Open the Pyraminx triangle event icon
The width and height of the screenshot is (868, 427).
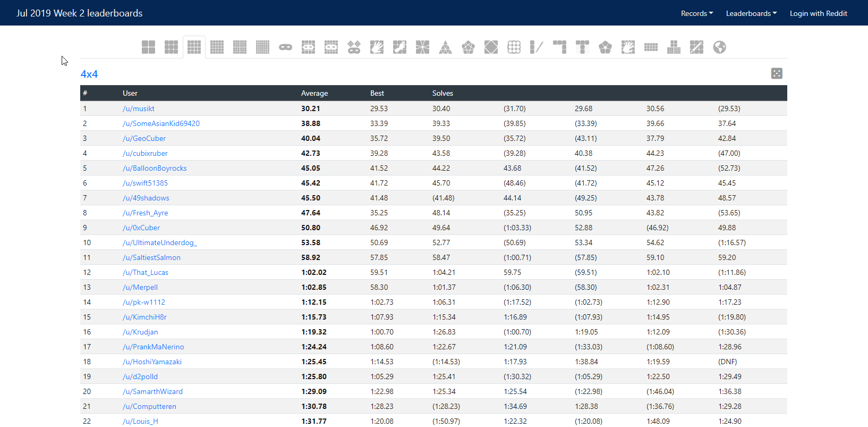pos(446,47)
